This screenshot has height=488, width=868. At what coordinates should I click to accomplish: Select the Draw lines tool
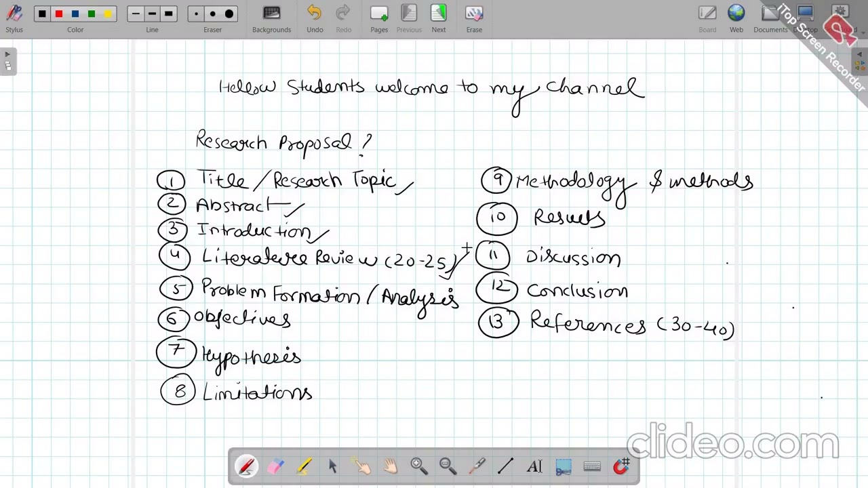tap(505, 466)
